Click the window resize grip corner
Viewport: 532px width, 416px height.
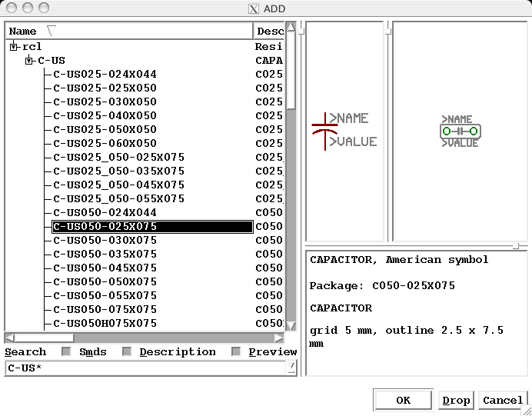pyautogui.click(x=527, y=411)
